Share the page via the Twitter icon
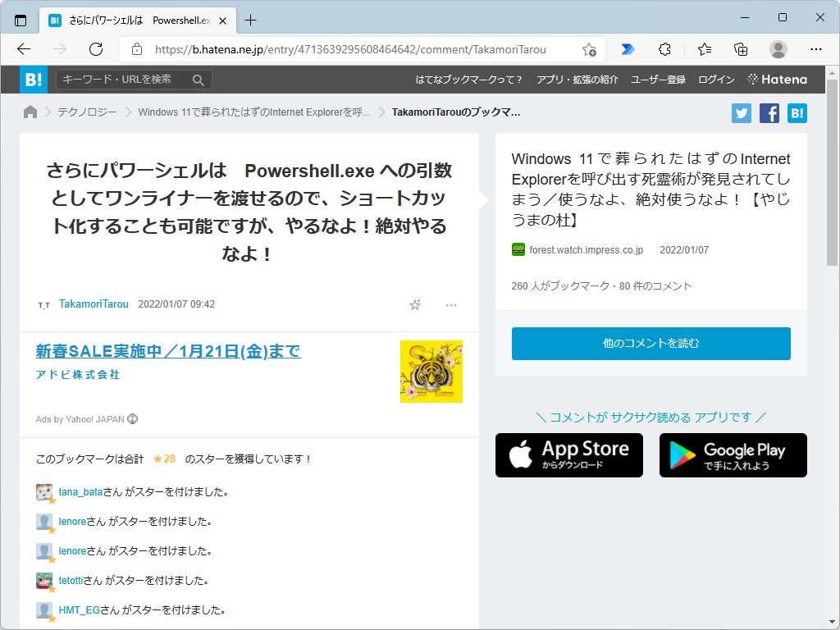Image resolution: width=840 pixels, height=630 pixels. pos(741,112)
